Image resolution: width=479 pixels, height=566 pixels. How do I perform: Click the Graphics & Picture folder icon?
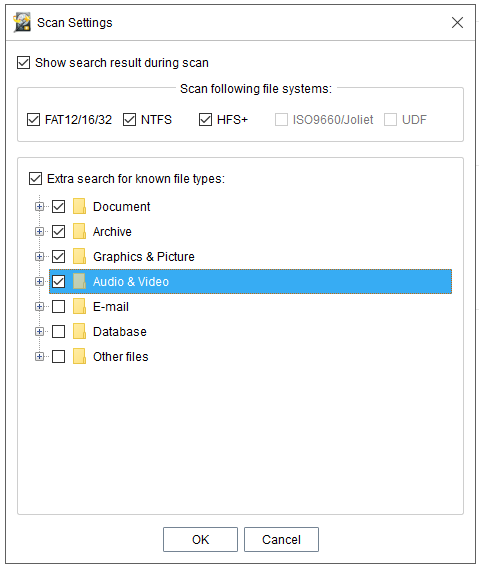click(79, 256)
